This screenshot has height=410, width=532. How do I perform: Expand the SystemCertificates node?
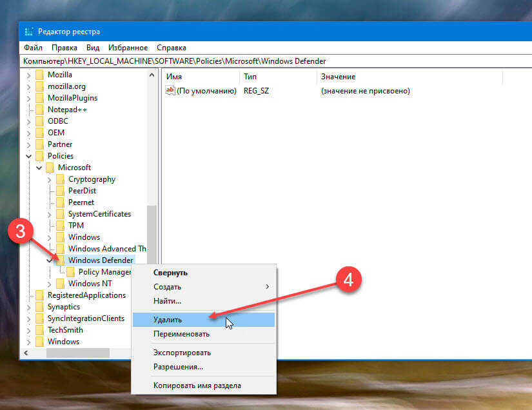point(50,214)
